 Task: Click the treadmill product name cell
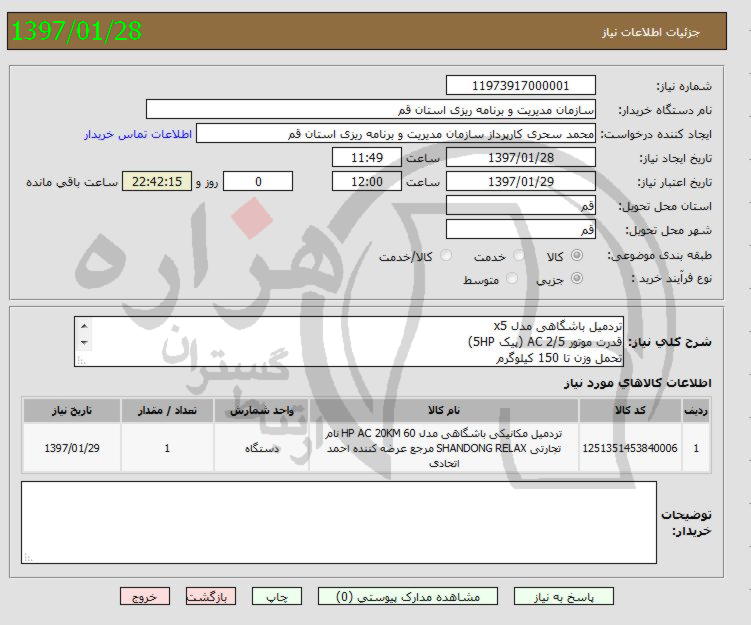(x=444, y=448)
